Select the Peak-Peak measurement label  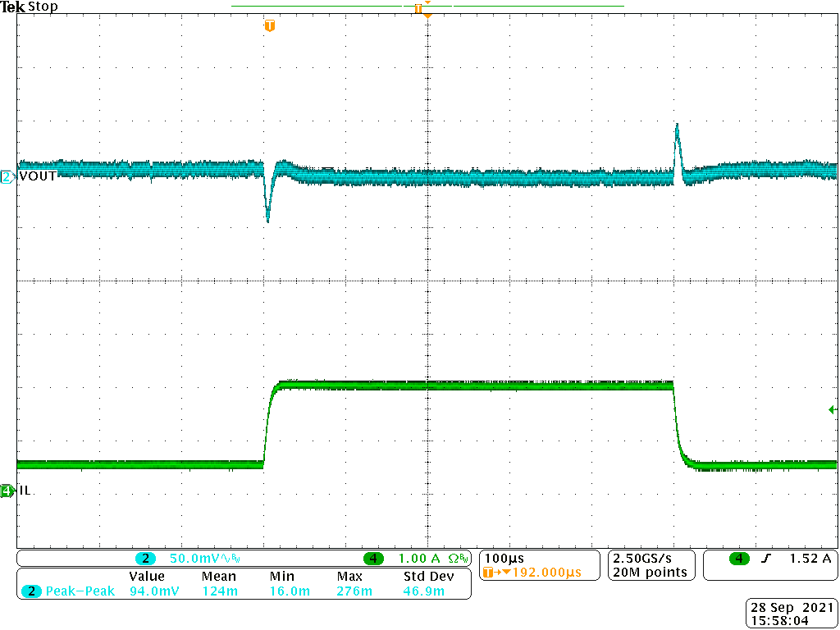(80, 591)
